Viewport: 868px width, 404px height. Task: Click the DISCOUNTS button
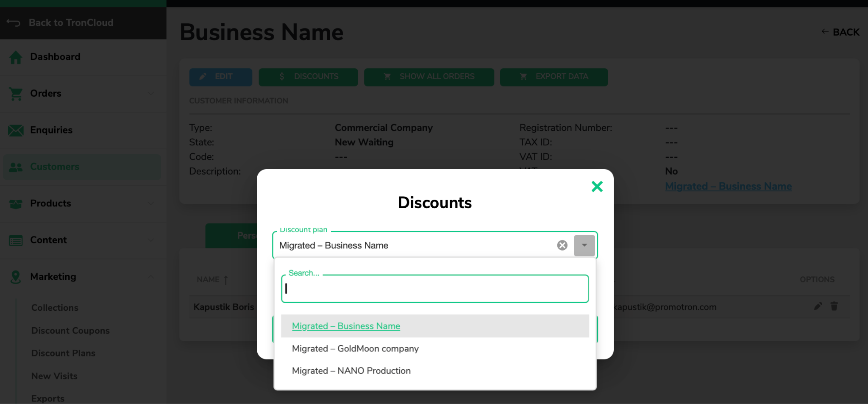(x=308, y=77)
